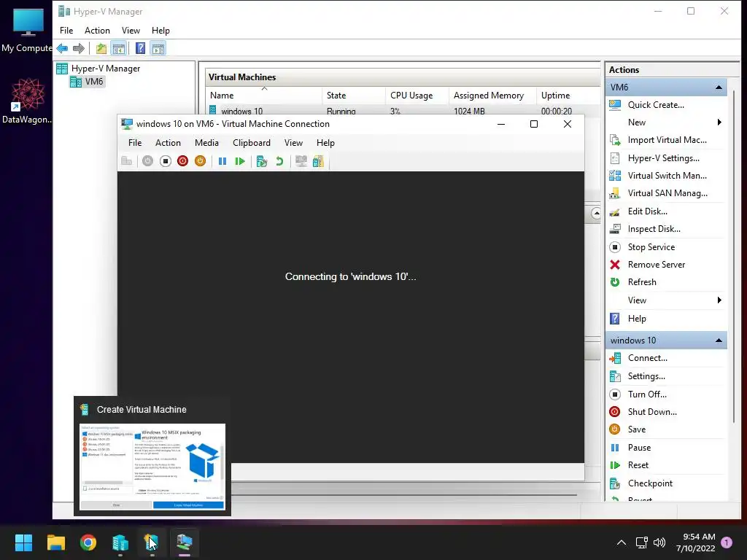Open Virtual Switch Manager action
747x560 pixels.
667,176
